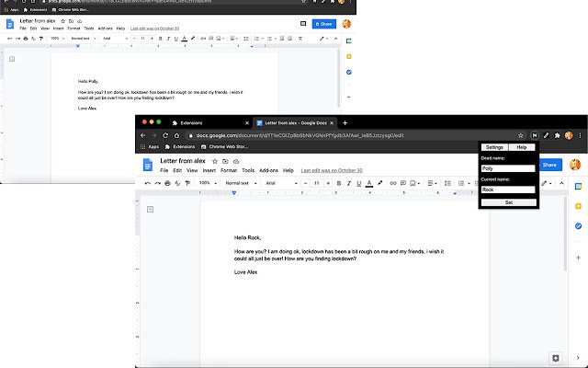Click Current name field containing Rock

click(x=508, y=190)
